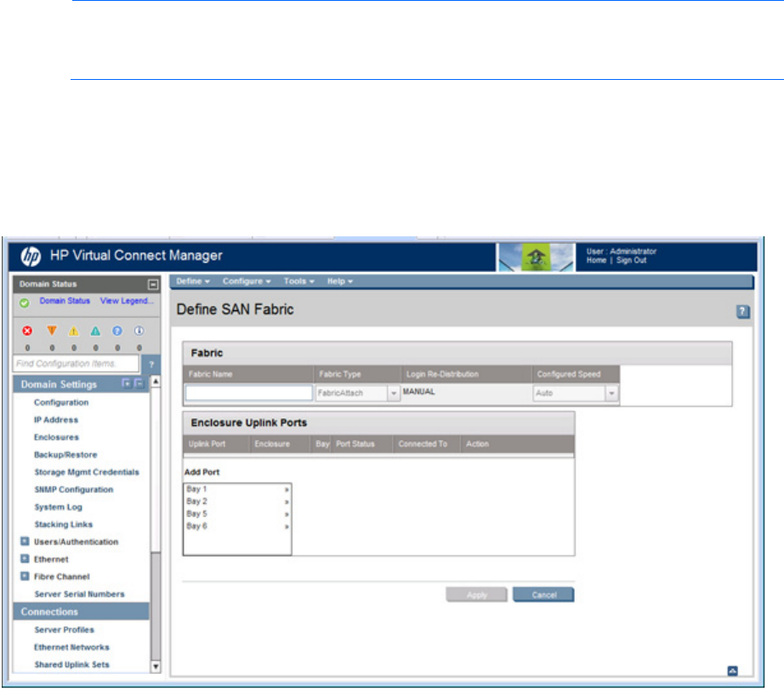Click the HP logo icon
The height and width of the screenshot is (691, 784).
(31, 257)
